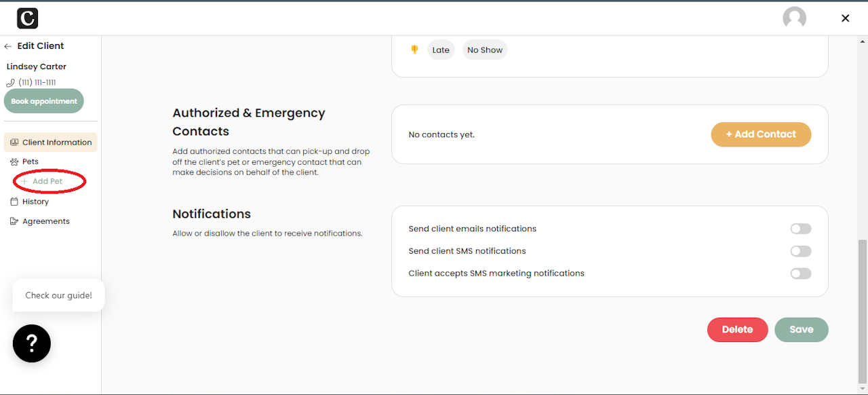The width and height of the screenshot is (868, 395).
Task: Turn on SMS marketing notifications switch
Action: click(x=800, y=274)
